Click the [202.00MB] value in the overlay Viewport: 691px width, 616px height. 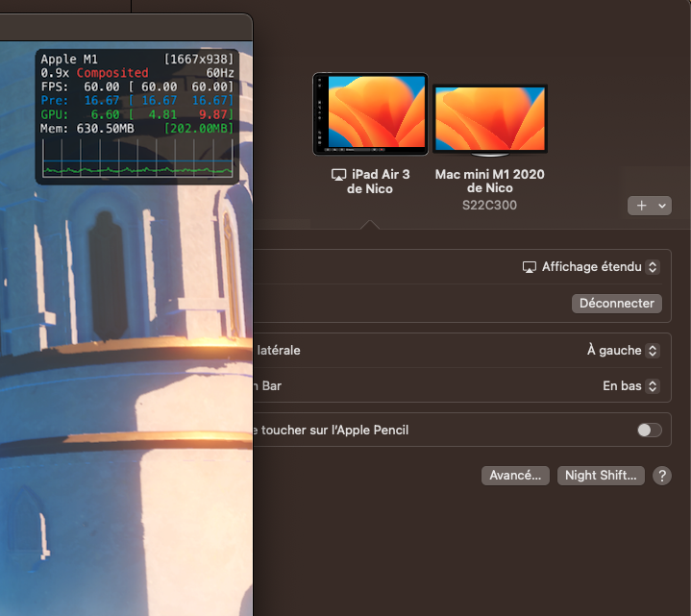pos(199,129)
